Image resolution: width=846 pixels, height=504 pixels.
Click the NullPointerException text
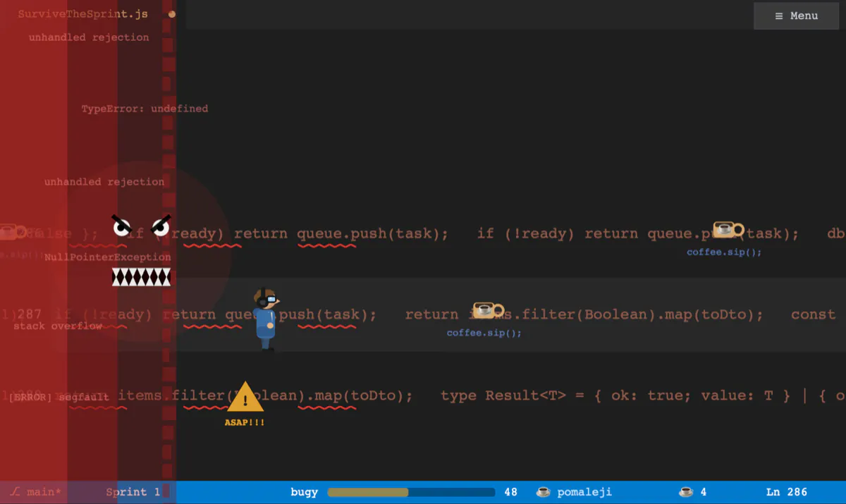pyautogui.click(x=108, y=257)
